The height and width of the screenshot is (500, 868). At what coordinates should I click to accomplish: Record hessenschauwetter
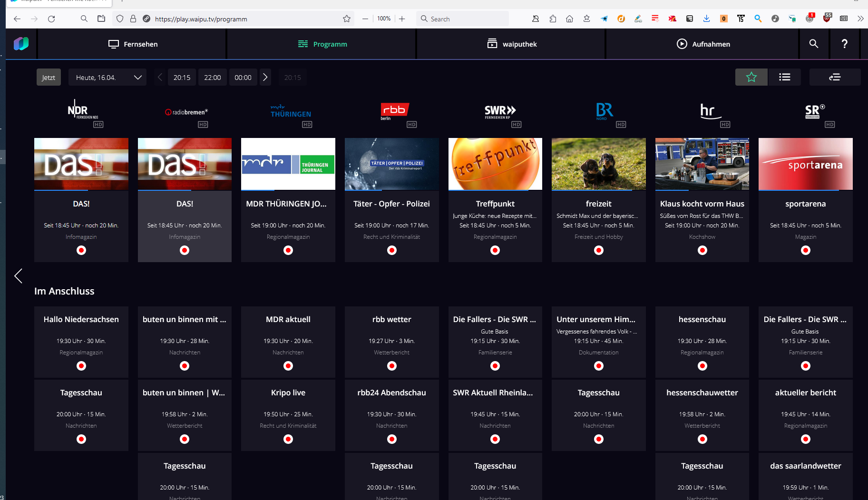702,439
